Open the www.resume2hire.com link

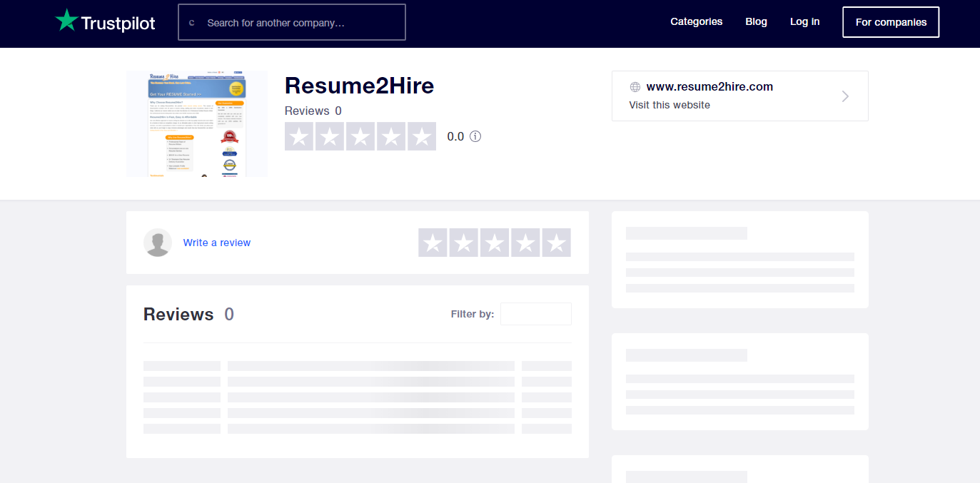(x=709, y=87)
